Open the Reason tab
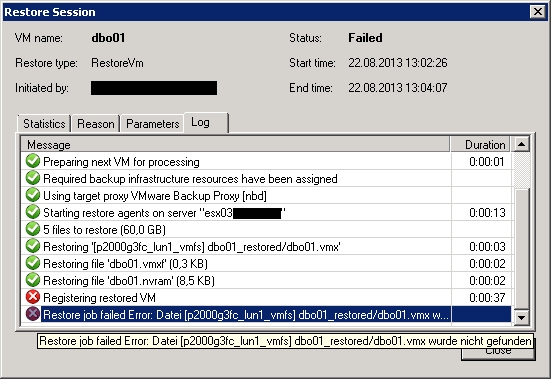This screenshot has width=551, height=379. pos(96,124)
